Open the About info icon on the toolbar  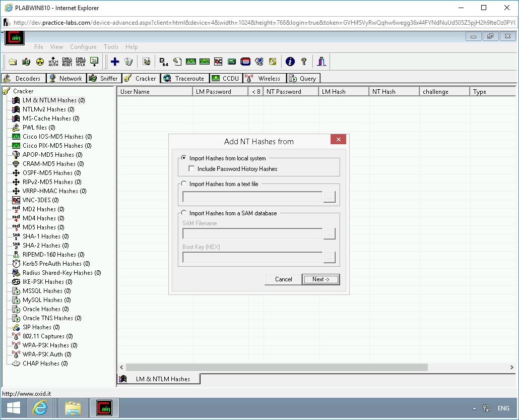click(x=290, y=61)
